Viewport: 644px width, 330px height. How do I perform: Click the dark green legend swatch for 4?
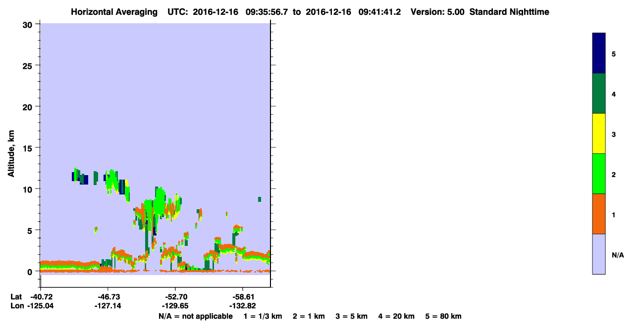(x=599, y=94)
